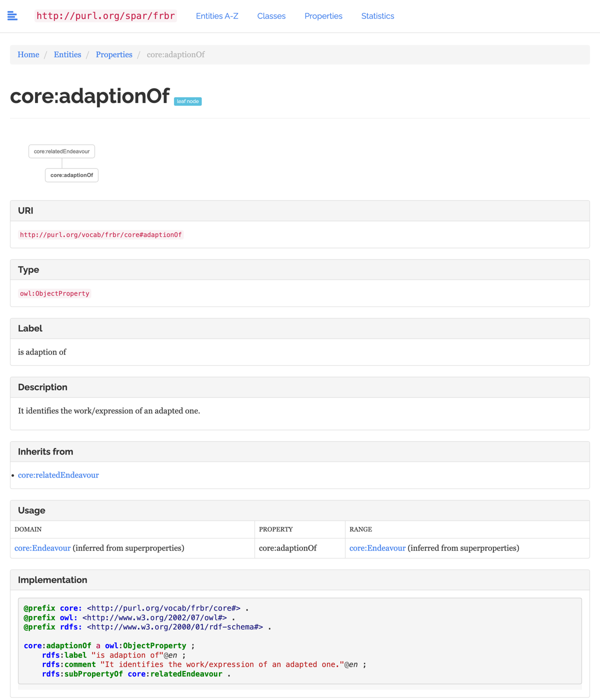Click the core:adaptionOf breadcrumb text
This screenshot has width=600, height=700.
pos(175,54)
